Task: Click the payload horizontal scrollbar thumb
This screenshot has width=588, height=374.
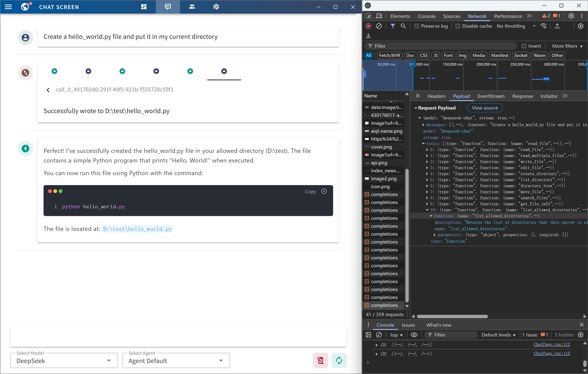Action: [452, 316]
